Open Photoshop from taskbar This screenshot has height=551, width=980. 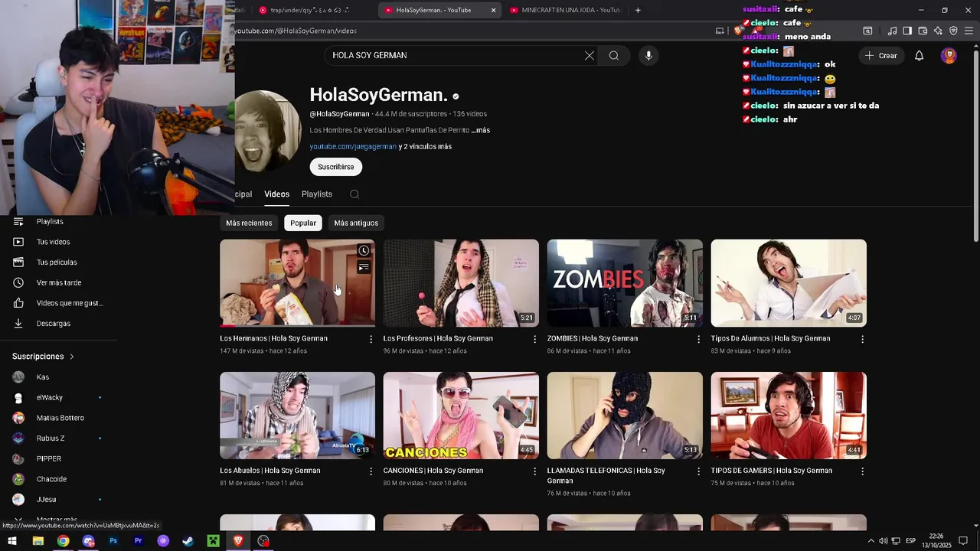click(113, 541)
